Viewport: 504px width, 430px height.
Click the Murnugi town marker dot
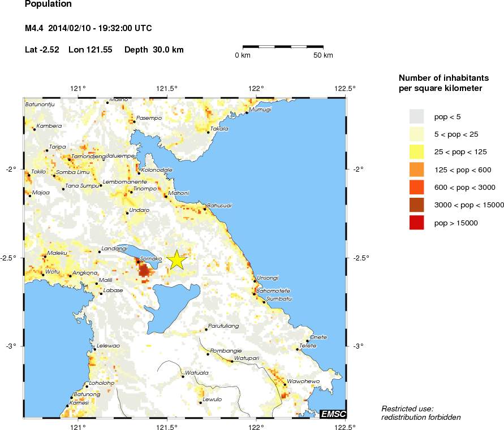[247, 112]
